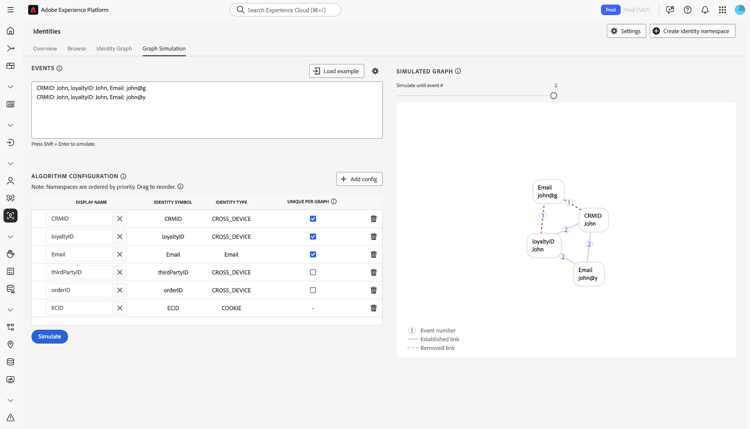Image resolution: width=750 pixels, height=429 pixels.
Task: Click the events settings gear icon
Action: click(x=375, y=71)
